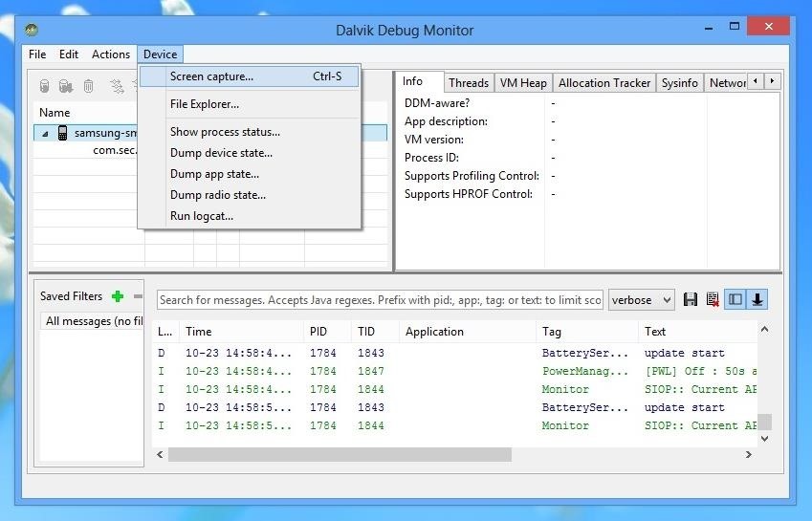Select Run logcat... menu entry
The width and height of the screenshot is (812, 521).
(x=249, y=216)
